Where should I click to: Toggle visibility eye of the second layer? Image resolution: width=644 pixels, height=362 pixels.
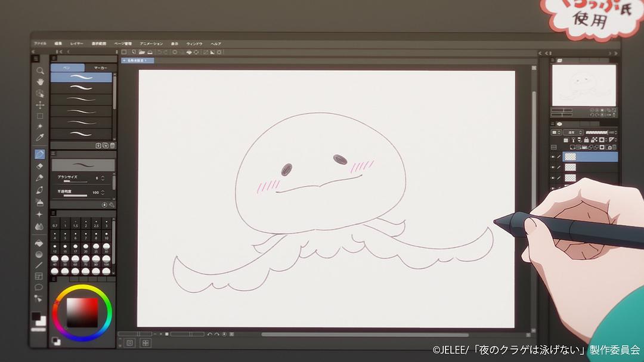point(553,167)
